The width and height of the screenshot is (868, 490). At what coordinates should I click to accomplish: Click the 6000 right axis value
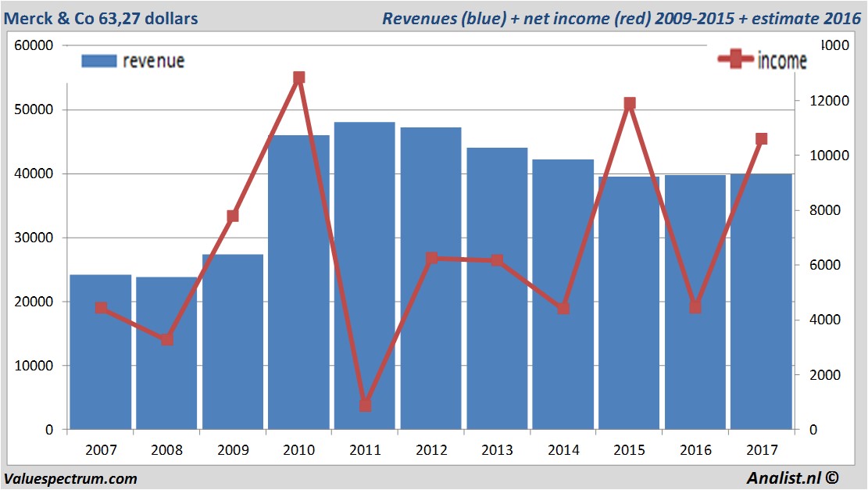825,265
